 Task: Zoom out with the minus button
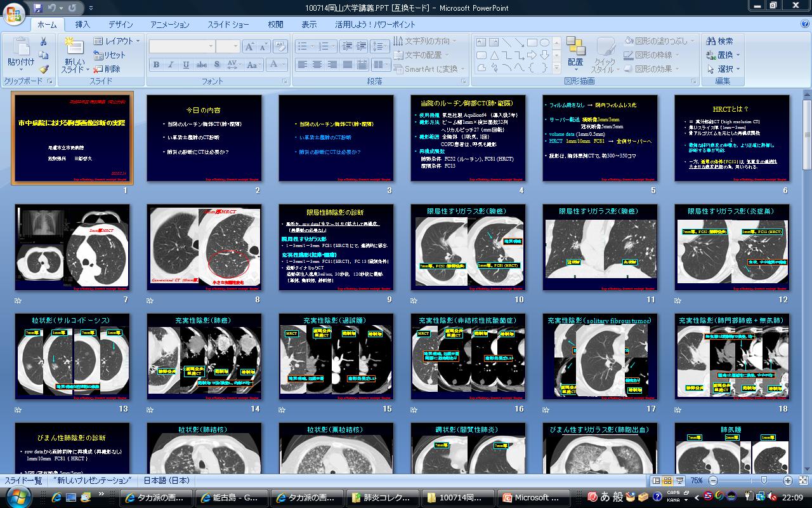coord(713,481)
